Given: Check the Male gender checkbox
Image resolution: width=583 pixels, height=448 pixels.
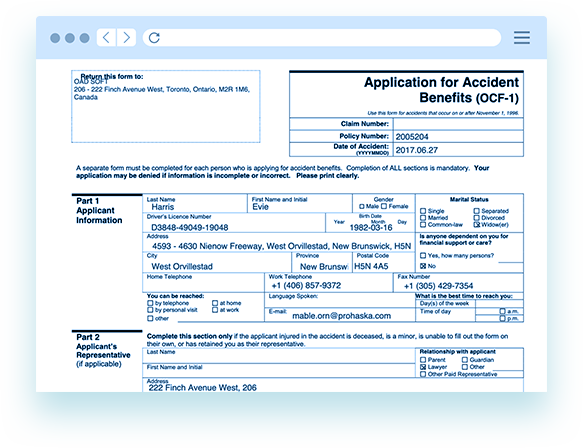Looking at the screenshot, I should point(361,206).
